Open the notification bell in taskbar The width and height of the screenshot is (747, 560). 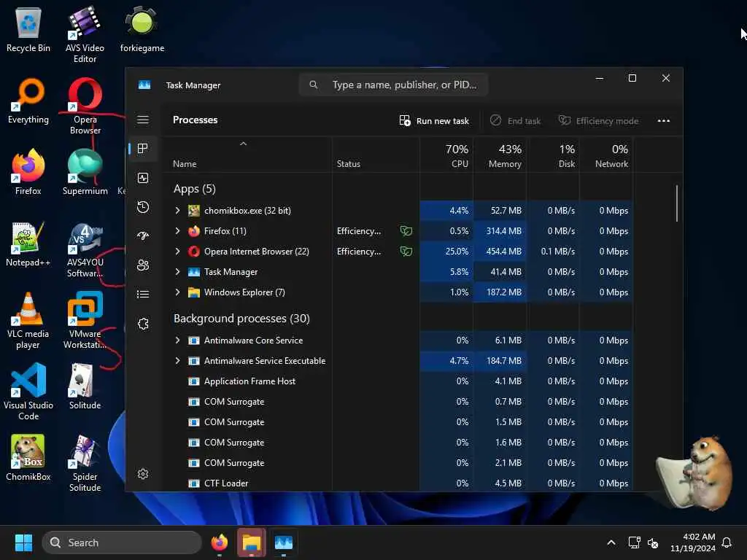click(x=727, y=542)
